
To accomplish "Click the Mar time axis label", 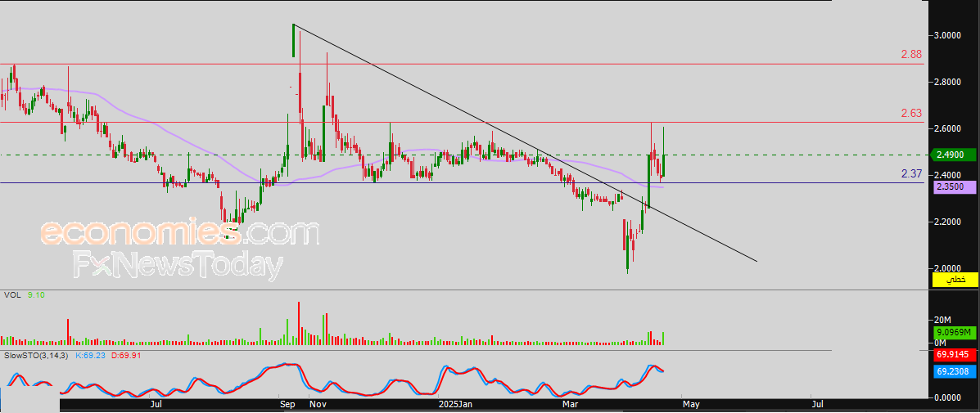I will 569,405.
